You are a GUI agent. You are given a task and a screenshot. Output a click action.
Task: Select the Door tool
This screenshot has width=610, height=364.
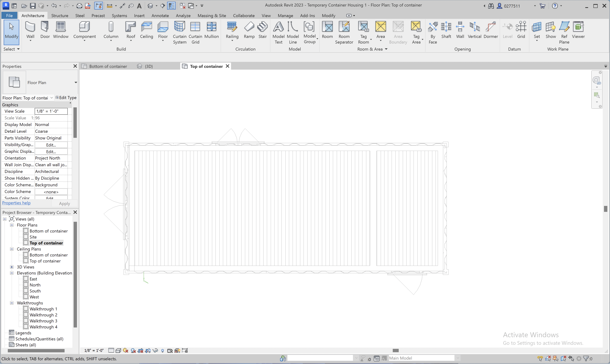click(45, 30)
